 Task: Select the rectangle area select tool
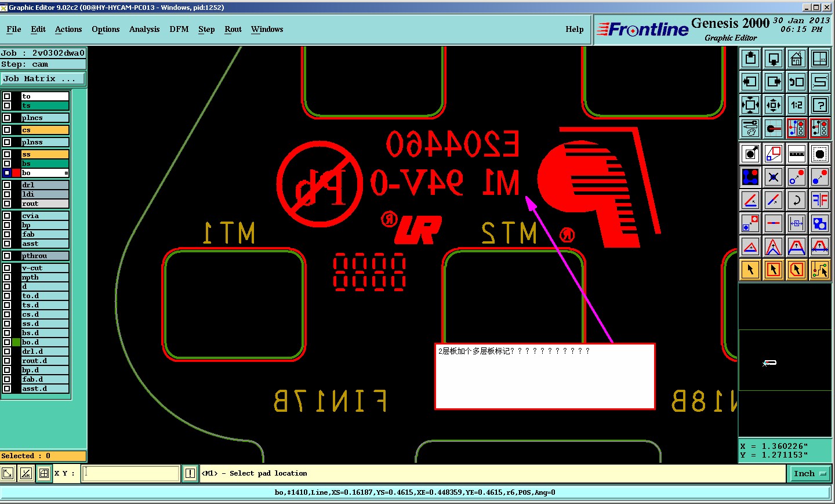774,270
